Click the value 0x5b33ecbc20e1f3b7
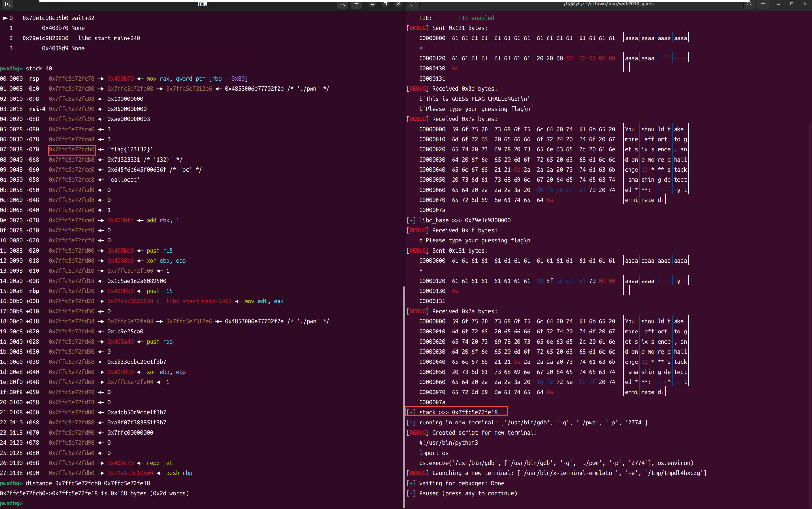 (x=137, y=362)
